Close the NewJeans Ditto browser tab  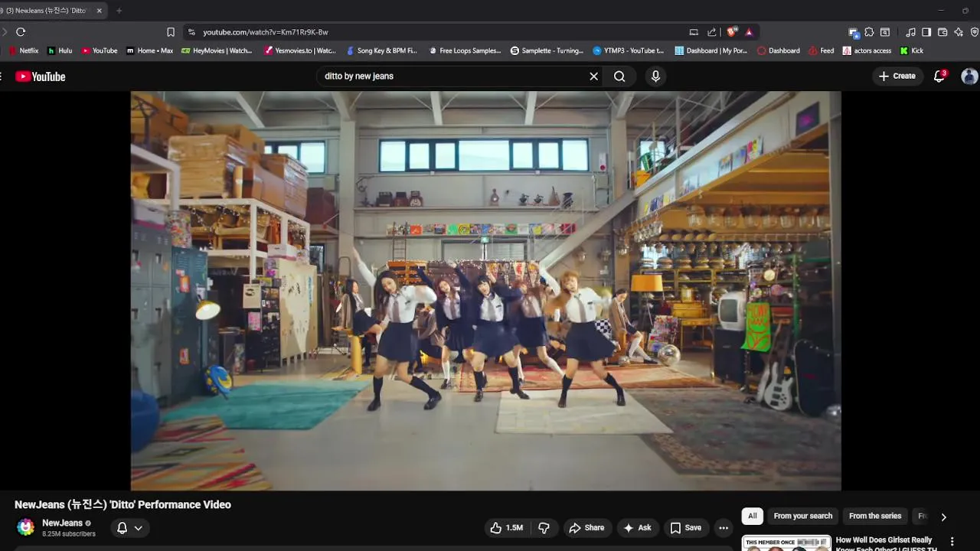point(99,11)
